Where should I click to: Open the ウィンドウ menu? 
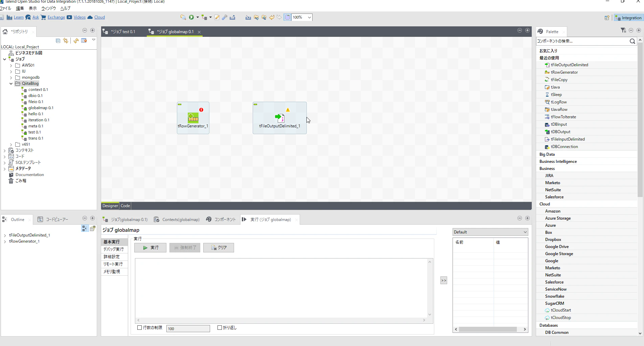click(x=48, y=8)
